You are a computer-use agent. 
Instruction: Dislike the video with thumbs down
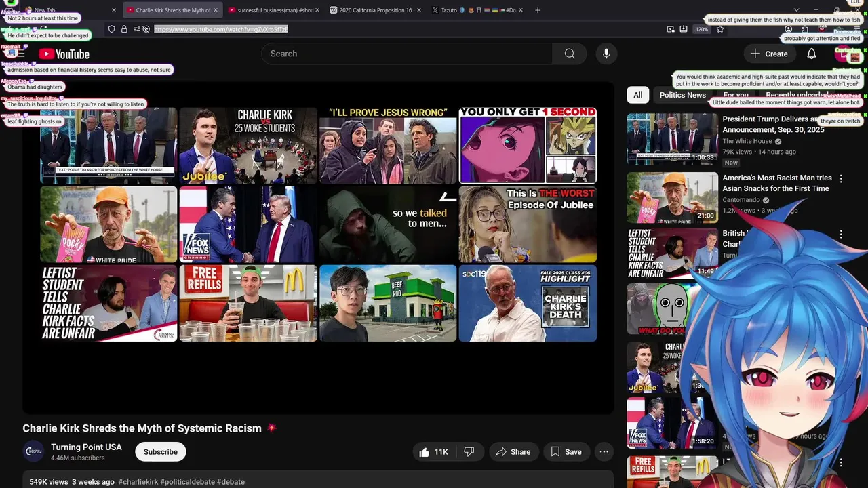[469, 452]
